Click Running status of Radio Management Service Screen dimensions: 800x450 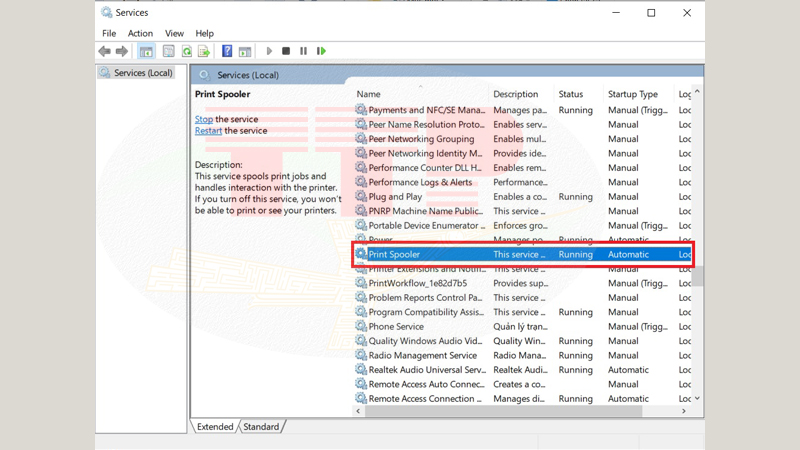click(576, 355)
